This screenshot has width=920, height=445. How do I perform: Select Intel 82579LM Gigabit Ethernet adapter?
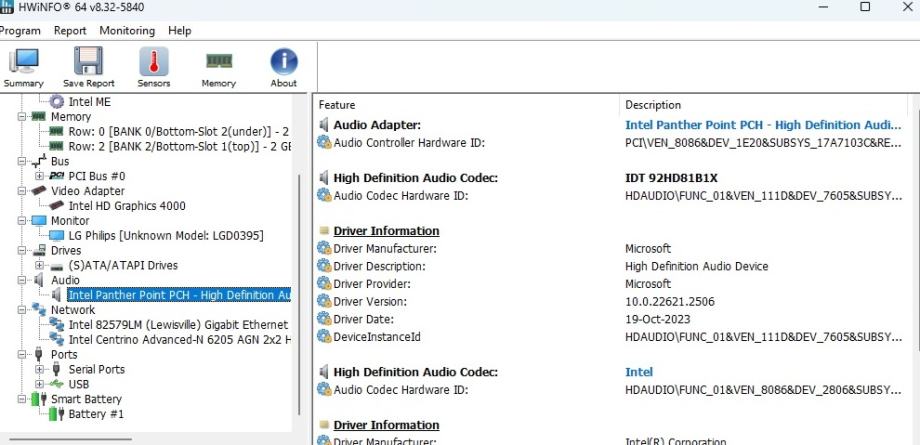coord(177,325)
